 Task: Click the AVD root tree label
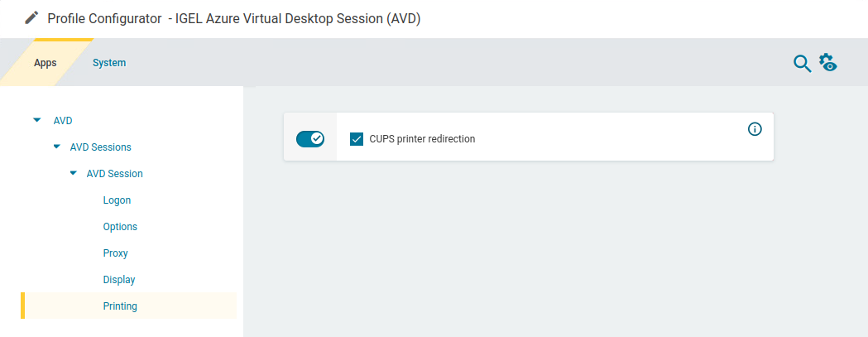[64, 121]
